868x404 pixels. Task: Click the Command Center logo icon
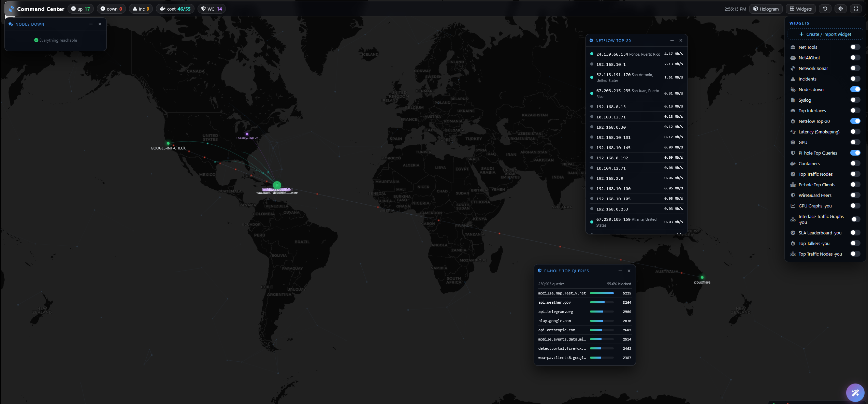(x=12, y=9)
